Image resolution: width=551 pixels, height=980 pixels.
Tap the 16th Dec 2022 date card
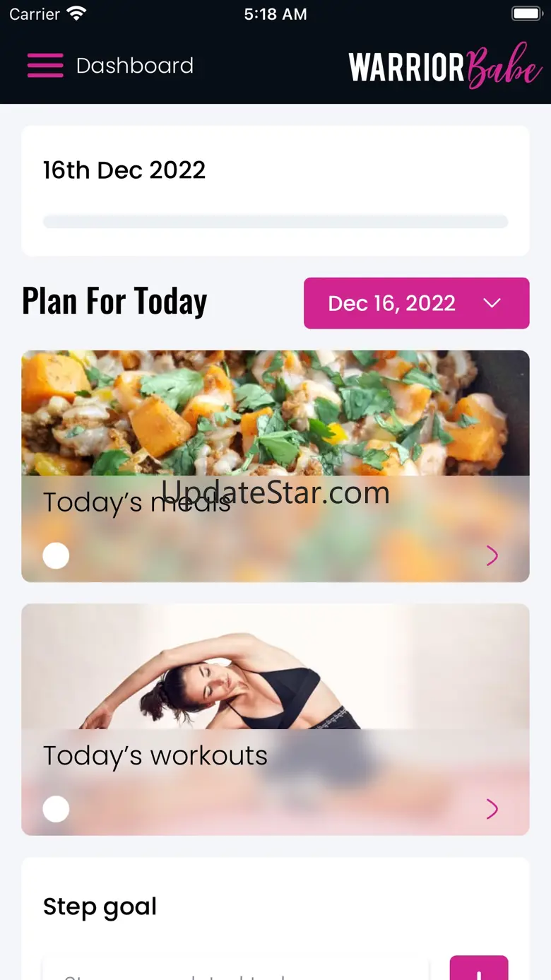pyautogui.click(x=275, y=191)
